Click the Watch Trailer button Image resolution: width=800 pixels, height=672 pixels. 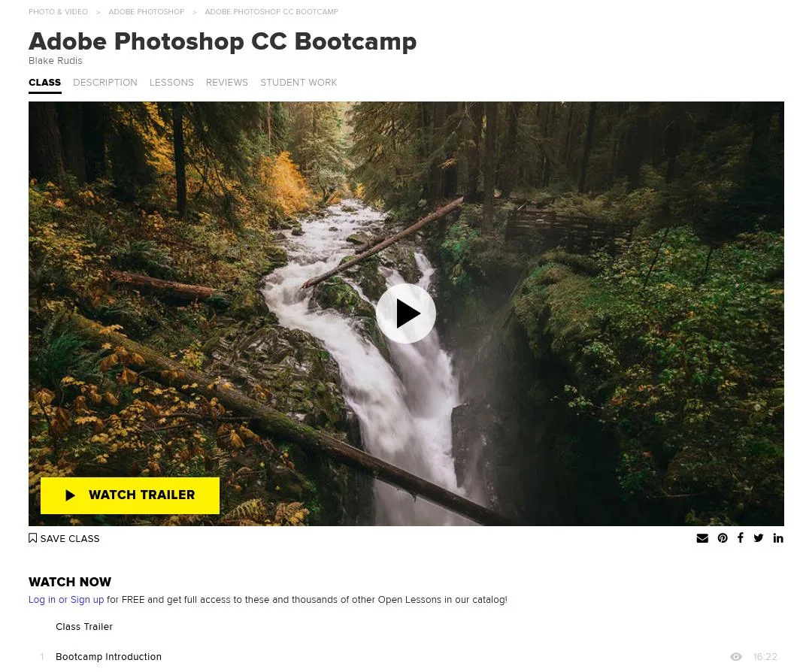tap(130, 495)
